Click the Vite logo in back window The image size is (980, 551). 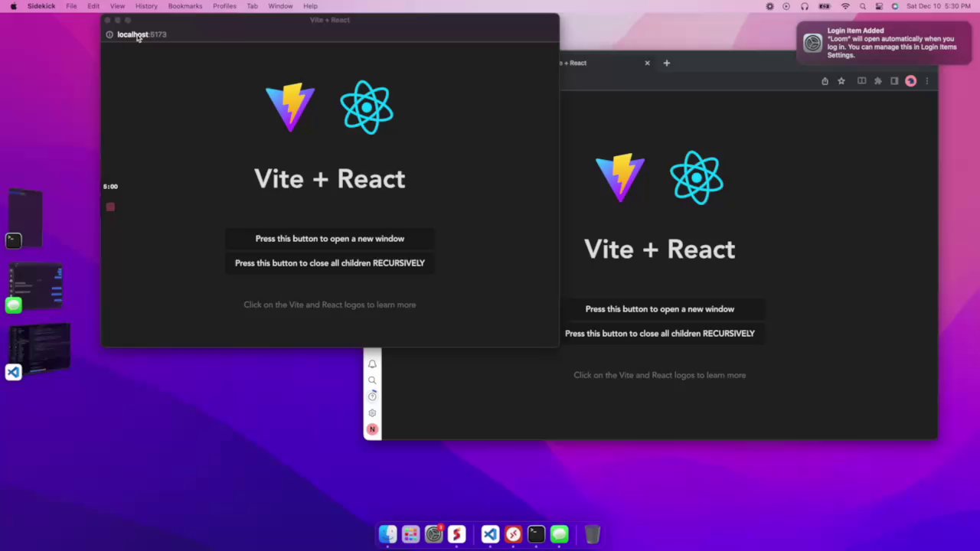pyautogui.click(x=620, y=178)
